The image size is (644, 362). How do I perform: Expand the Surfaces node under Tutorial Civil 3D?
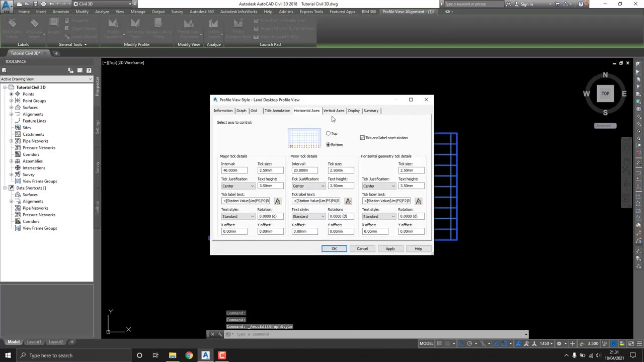point(11,108)
